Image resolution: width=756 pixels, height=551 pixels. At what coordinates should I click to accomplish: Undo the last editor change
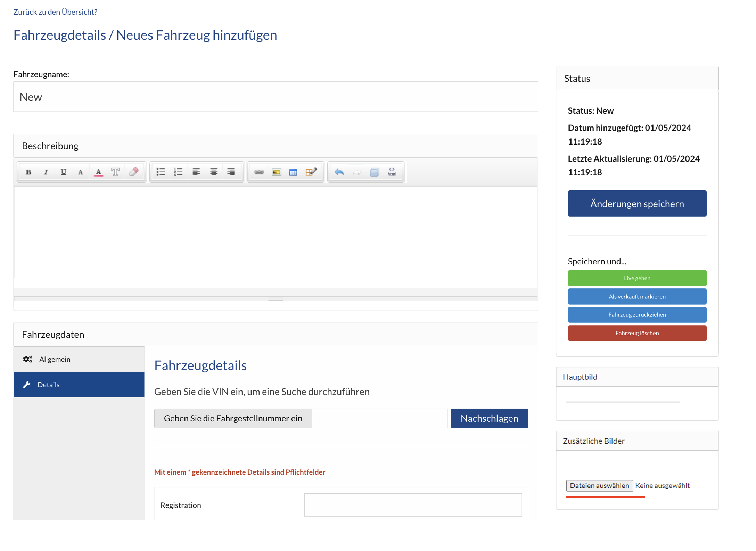coord(339,172)
